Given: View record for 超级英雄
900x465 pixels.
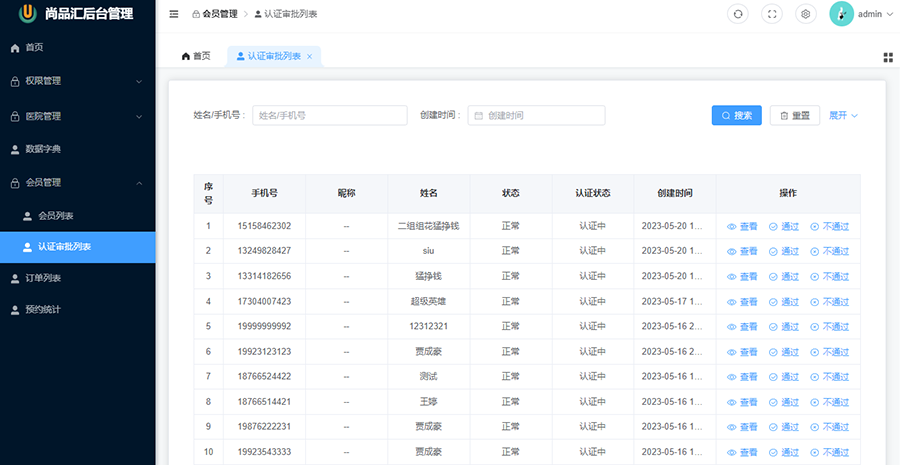Looking at the screenshot, I should (742, 302).
